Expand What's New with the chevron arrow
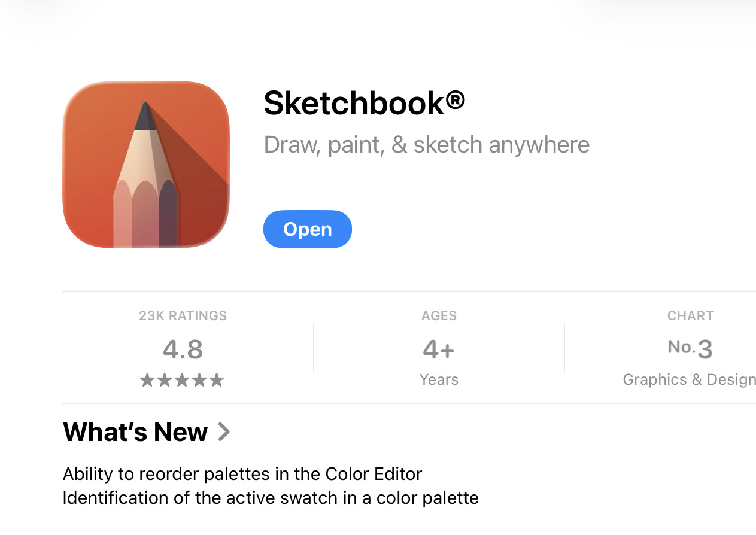The image size is (756, 535). (x=224, y=432)
